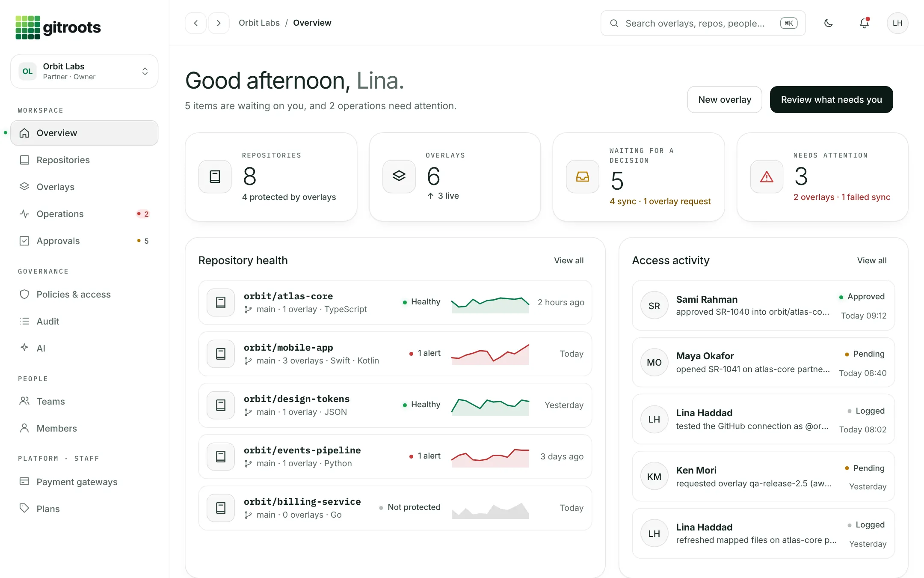Open the Repositories sidebar item
Screen dimensions: 924x578
(x=84, y=160)
